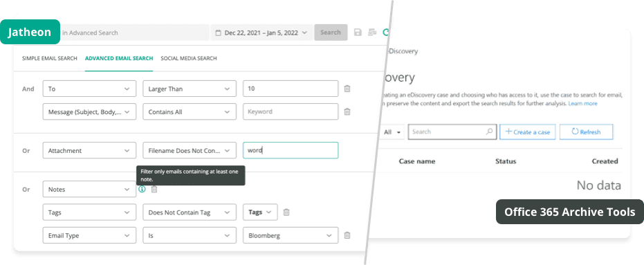
Task: Open the Bloomberg value dropdown
Action: coord(291,235)
